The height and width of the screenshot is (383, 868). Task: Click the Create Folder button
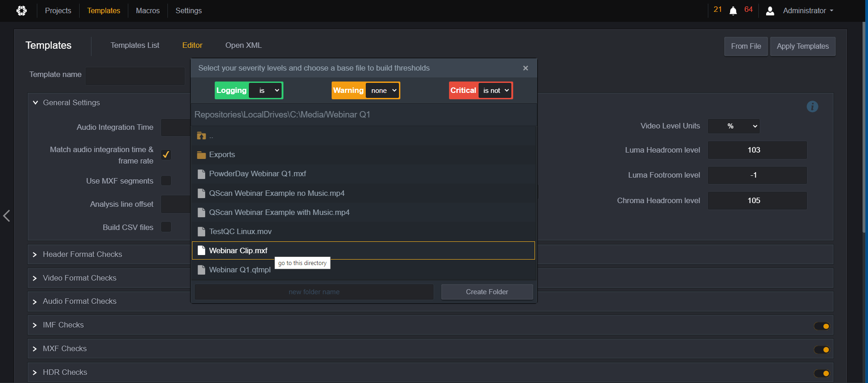click(487, 292)
